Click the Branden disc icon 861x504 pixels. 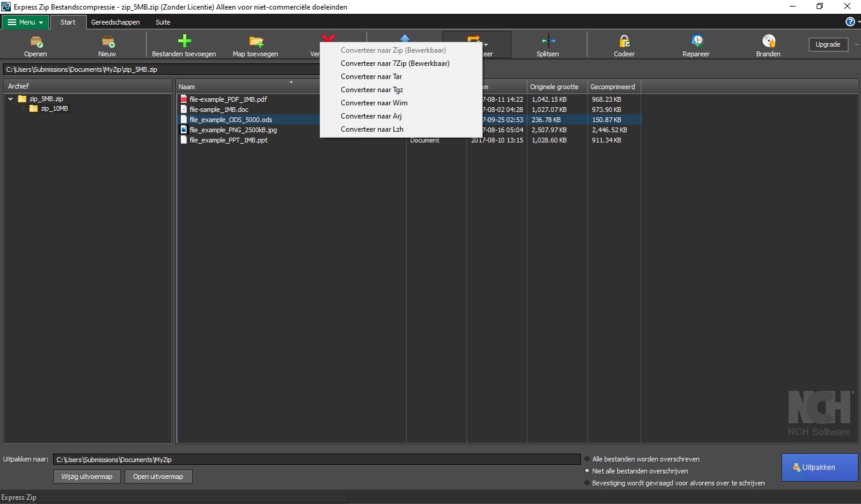tap(768, 41)
